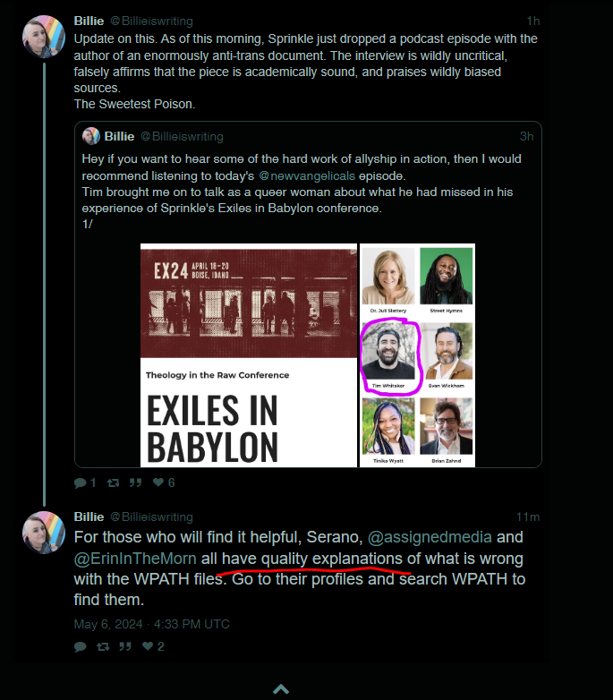Click Billie's avatar on the top post
613x700 pixels.
click(x=43, y=36)
